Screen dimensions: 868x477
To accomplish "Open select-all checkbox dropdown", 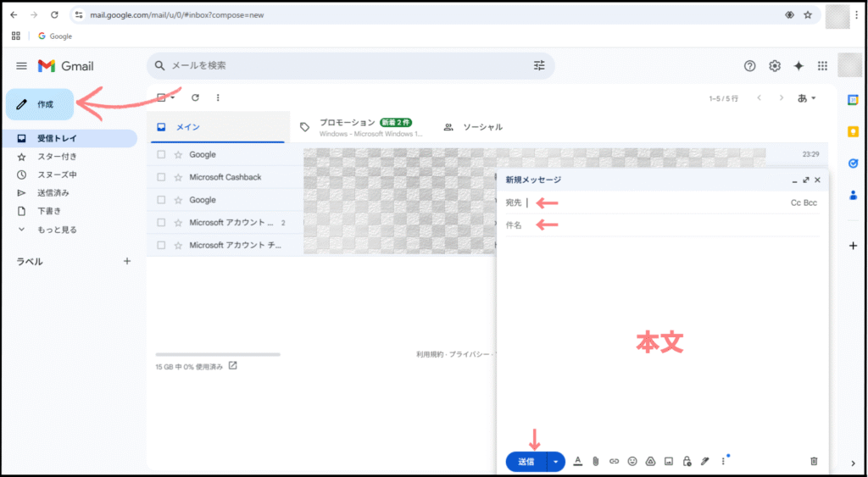I will (173, 98).
